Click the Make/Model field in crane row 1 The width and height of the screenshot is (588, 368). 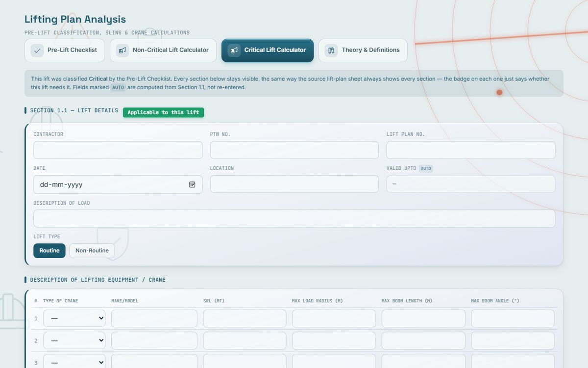154,318
